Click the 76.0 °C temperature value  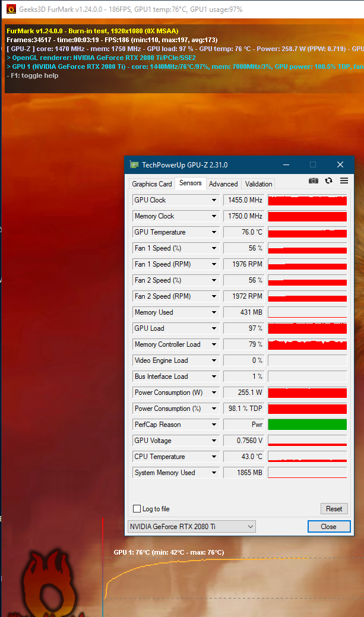tap(244, 232)
